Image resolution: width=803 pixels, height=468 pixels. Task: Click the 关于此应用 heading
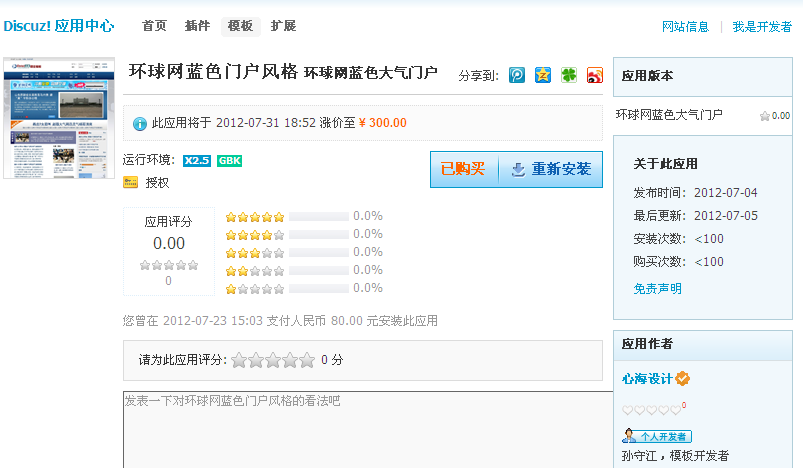pyautogui.click(x=665, y=164)
